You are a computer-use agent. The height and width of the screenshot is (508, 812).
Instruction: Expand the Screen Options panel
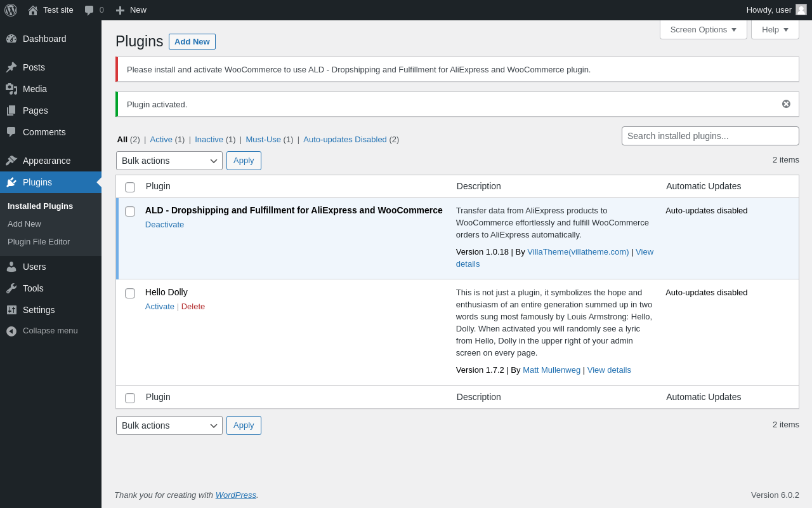[x=703, y=29]
